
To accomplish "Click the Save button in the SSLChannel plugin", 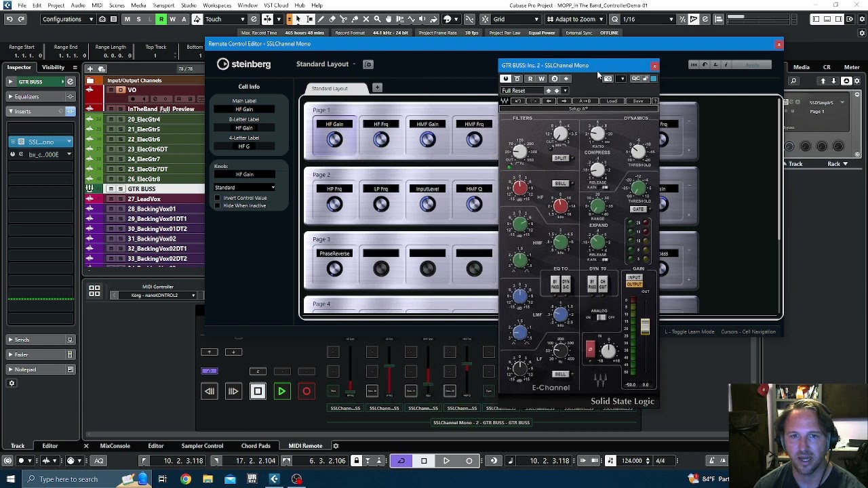I will coord(638,102).
